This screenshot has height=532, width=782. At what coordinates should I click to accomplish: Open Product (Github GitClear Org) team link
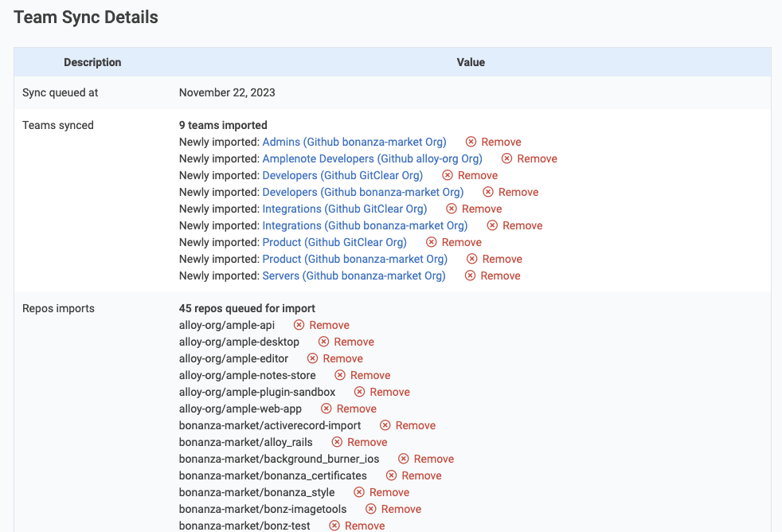tap(334, 242)
